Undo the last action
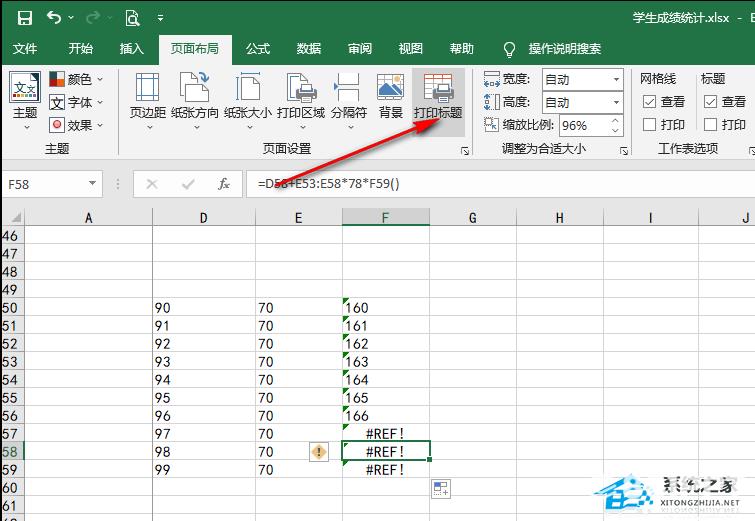This screenshot has width=755, height=521. 54,18
